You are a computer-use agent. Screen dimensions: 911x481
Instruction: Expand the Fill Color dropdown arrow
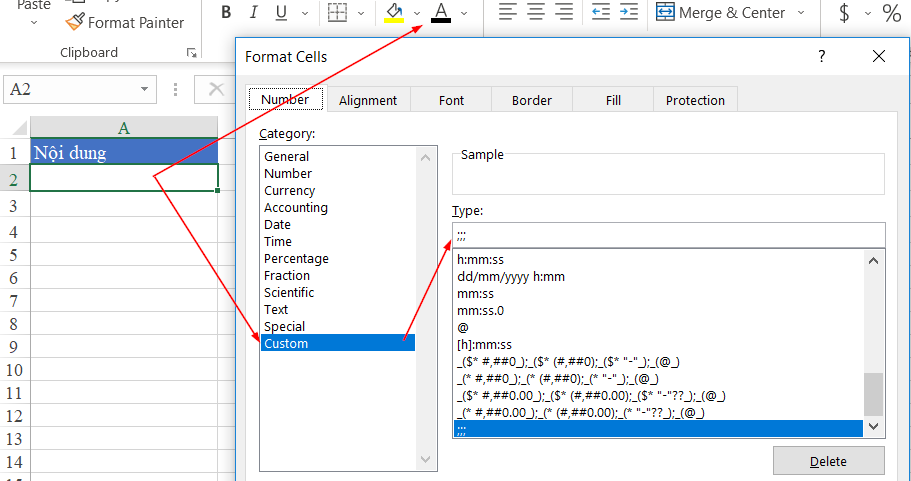pyautogui.click(x=417, y=13)
